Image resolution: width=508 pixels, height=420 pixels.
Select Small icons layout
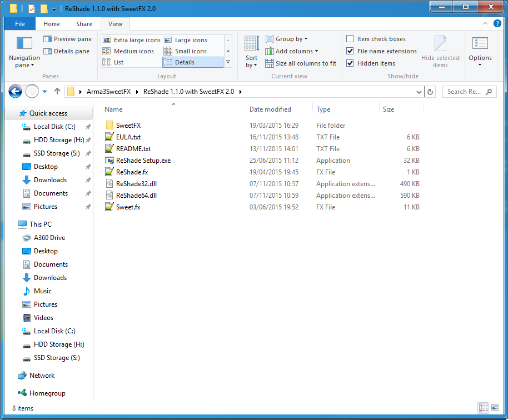tap(185, 51)
